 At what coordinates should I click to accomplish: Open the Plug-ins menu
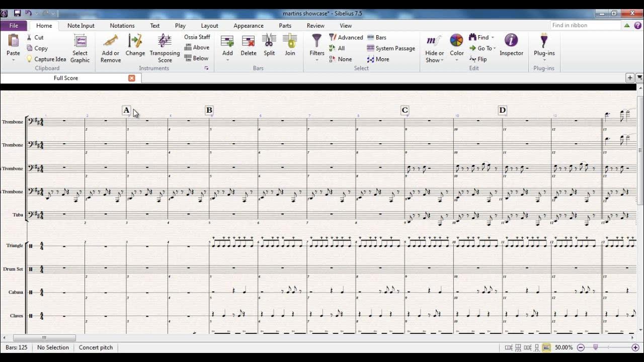544,48
